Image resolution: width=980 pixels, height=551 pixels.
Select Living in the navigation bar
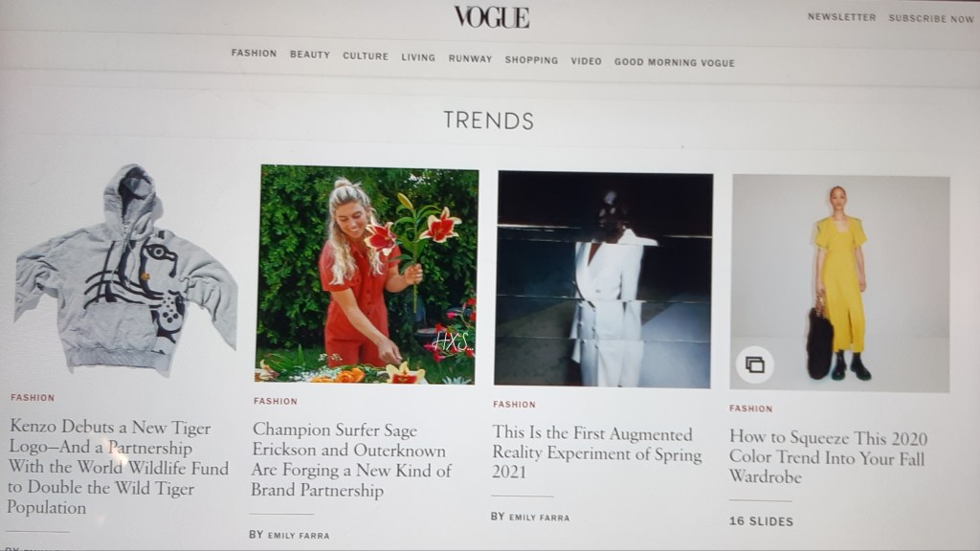418,56
